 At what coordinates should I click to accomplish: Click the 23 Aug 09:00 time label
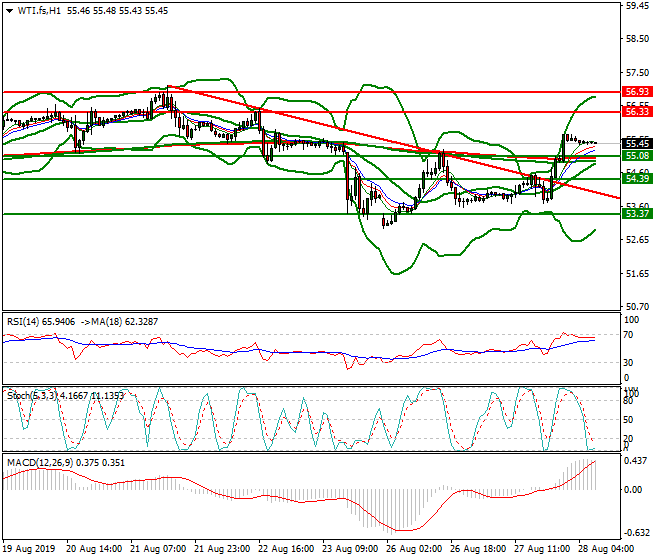[350, 549]
